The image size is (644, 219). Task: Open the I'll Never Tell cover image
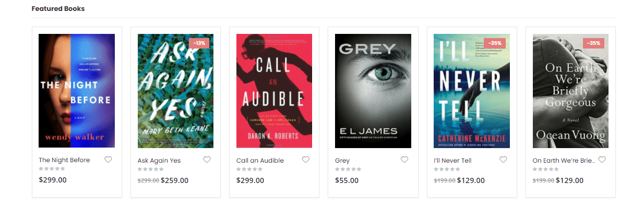pos(471,91)
